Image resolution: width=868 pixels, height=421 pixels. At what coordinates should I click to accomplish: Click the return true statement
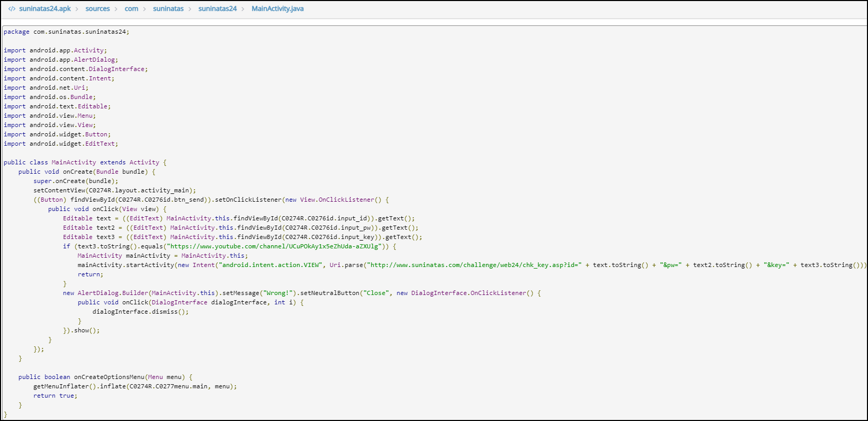pos(55,396)
